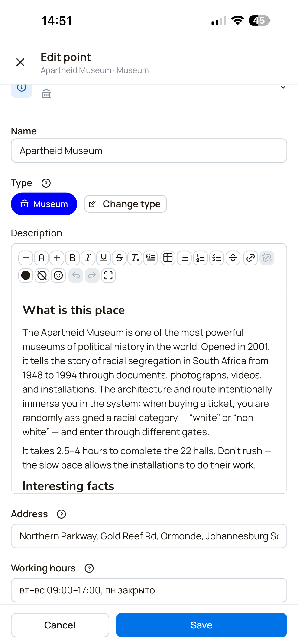Tap the 14:51 clock
The image size is (298, 644).
point(57,21)
